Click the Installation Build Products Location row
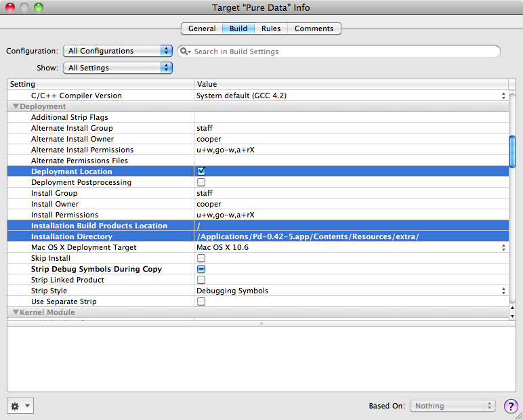 pos(258,226)
